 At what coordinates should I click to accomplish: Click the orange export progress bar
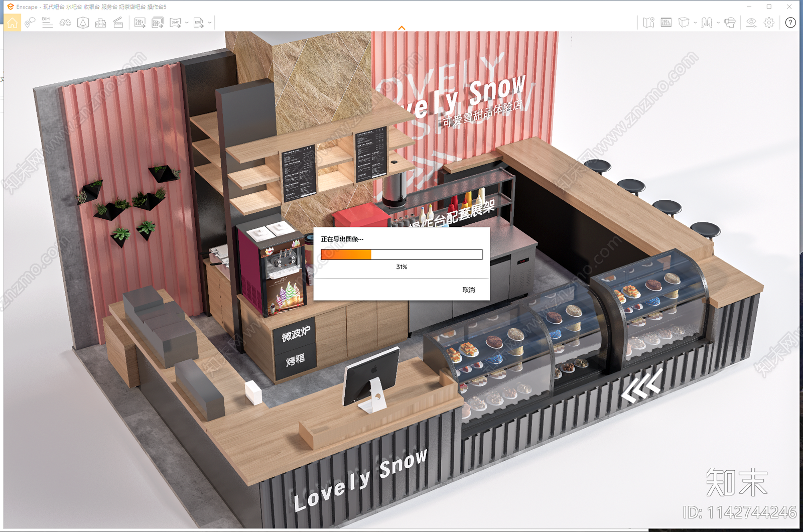(x=401, y=254)
